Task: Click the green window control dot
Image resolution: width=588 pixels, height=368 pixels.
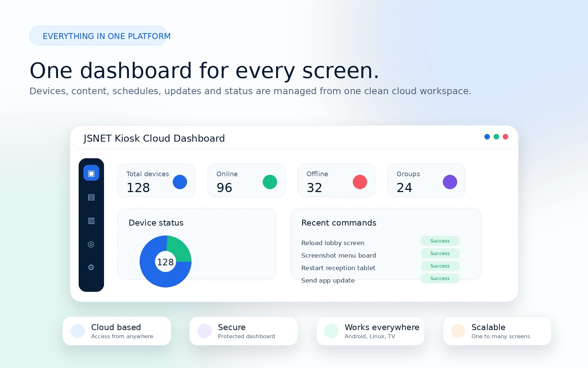Action: coord(496,137)
